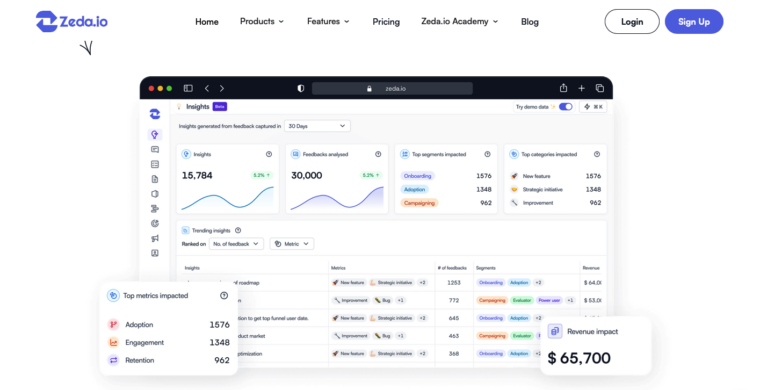
Task: Click Top segments impacted help icon
Action: click(x=487, y=154)
